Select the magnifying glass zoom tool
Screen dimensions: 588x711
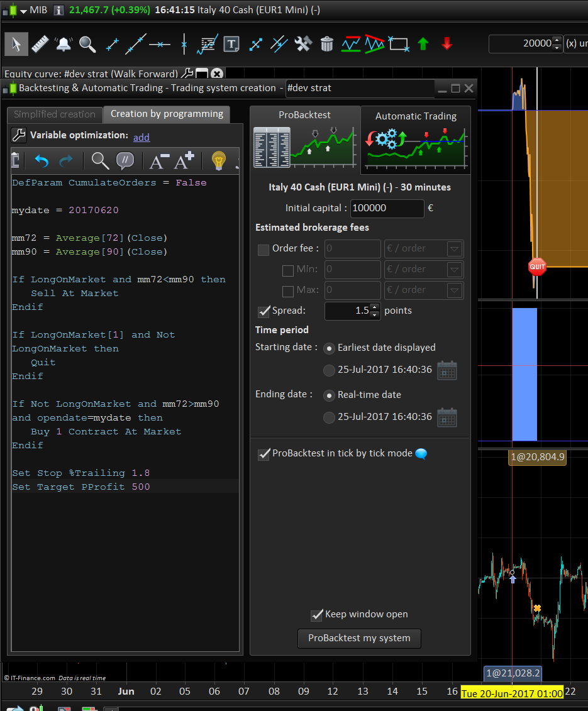87,43
